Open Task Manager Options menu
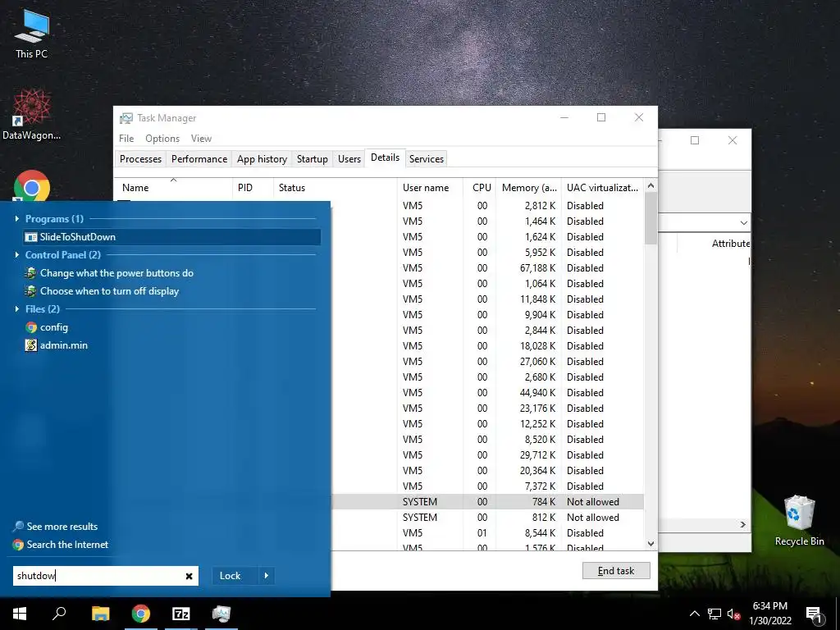 (162, 138)
